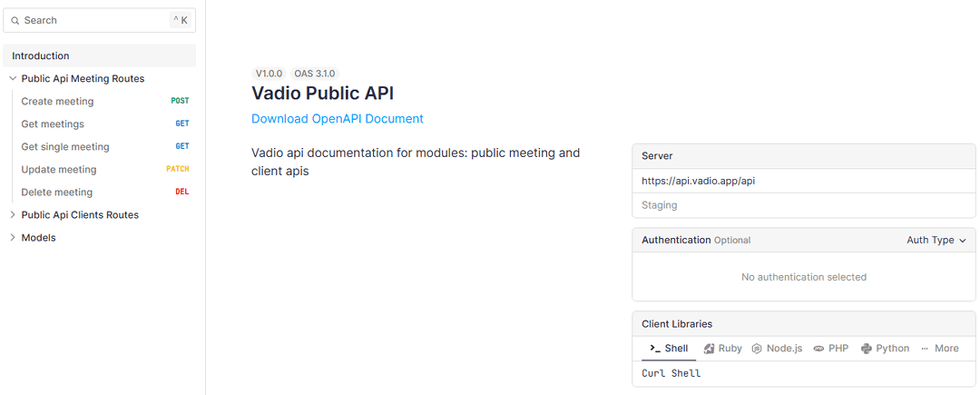The width and height of the screenshot is (980, 395).
Task: Go to Delete meeting DEL route
Action: [x=57, y=192]
